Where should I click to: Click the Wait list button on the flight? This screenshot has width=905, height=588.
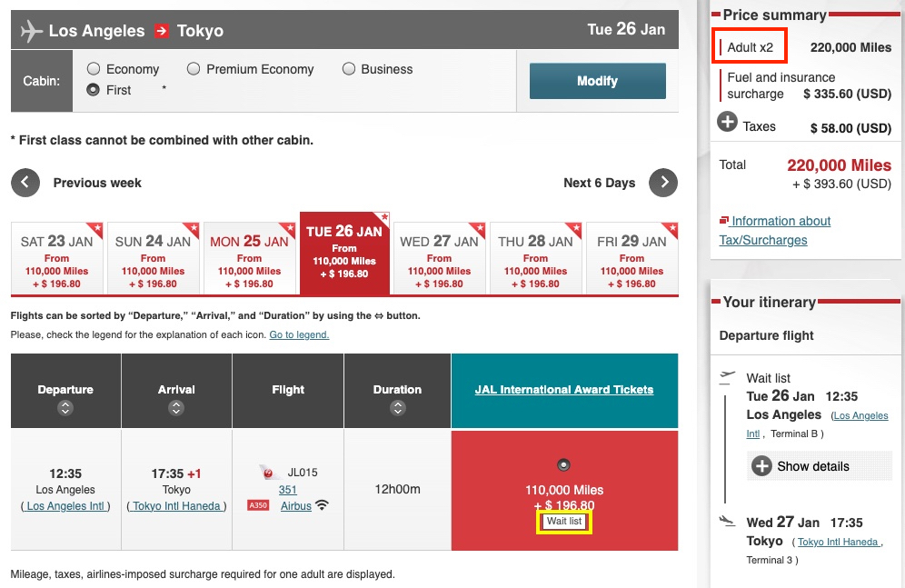point(564,523)
